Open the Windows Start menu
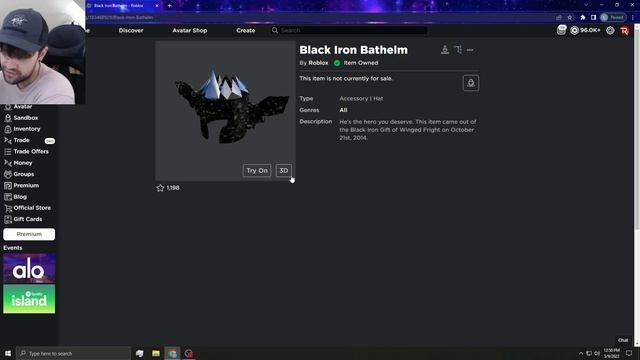The width and height of the screenshot is (640, 360). (x=8, y=353)
